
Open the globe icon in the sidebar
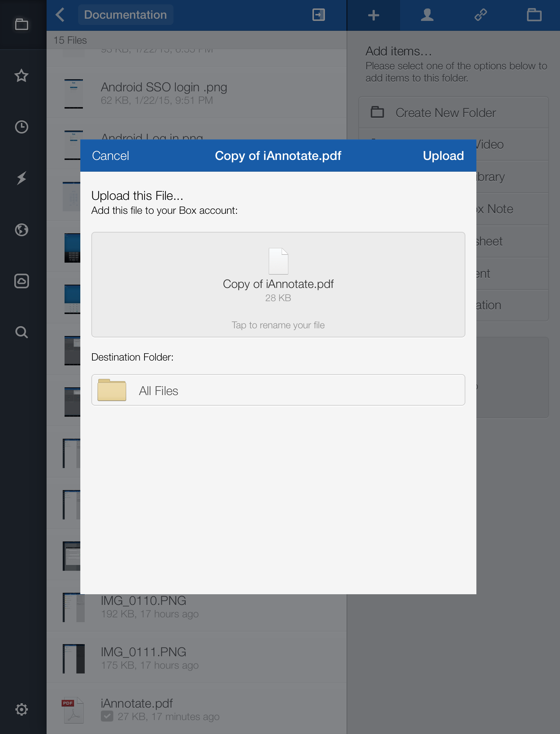(22, 230)
